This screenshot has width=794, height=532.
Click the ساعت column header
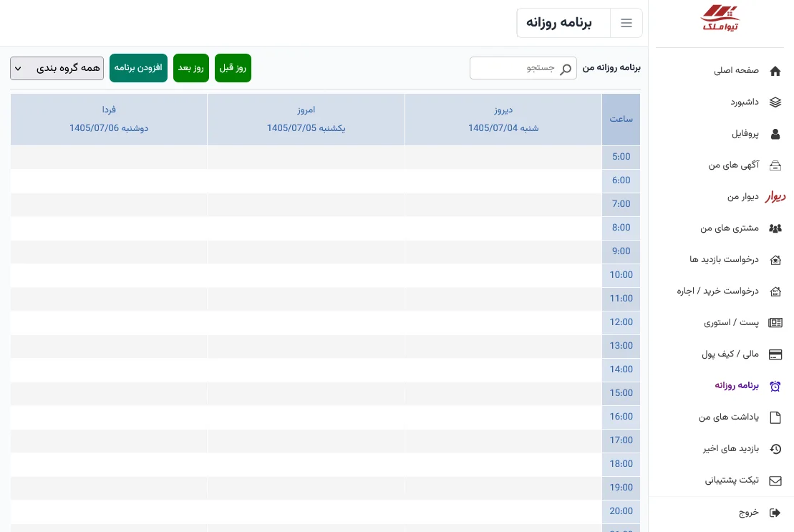[x=621, y=120]
